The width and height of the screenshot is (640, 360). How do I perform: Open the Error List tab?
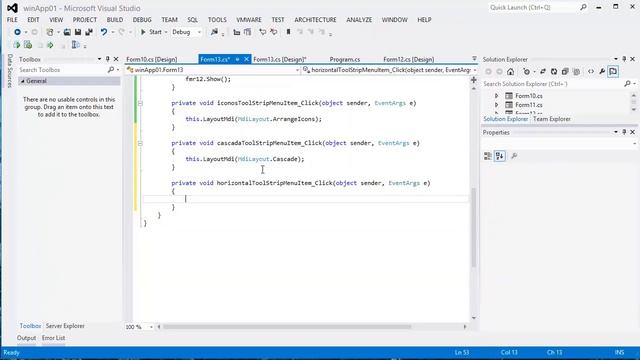coord(53,338)
